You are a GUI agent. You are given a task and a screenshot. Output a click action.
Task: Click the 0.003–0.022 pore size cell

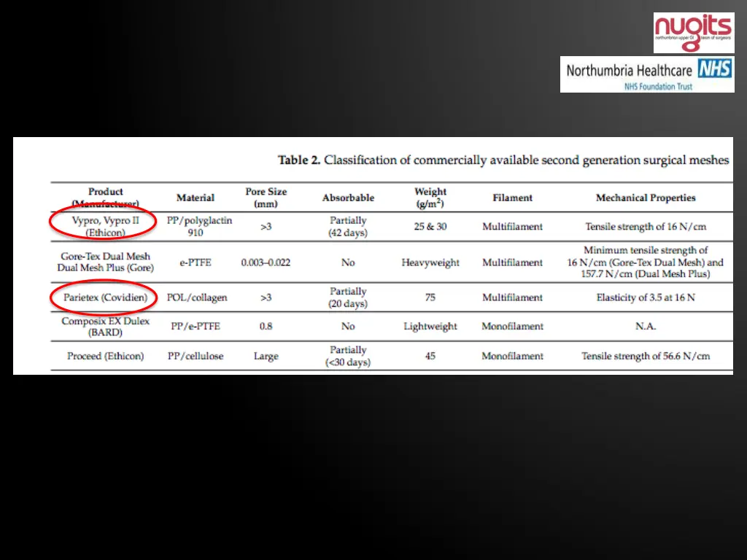(x=266, y=262)
